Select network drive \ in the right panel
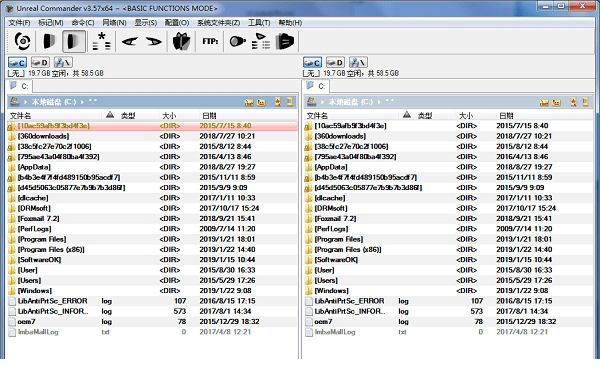This screenshot has width=600, height=373. [x=358, y=62]
